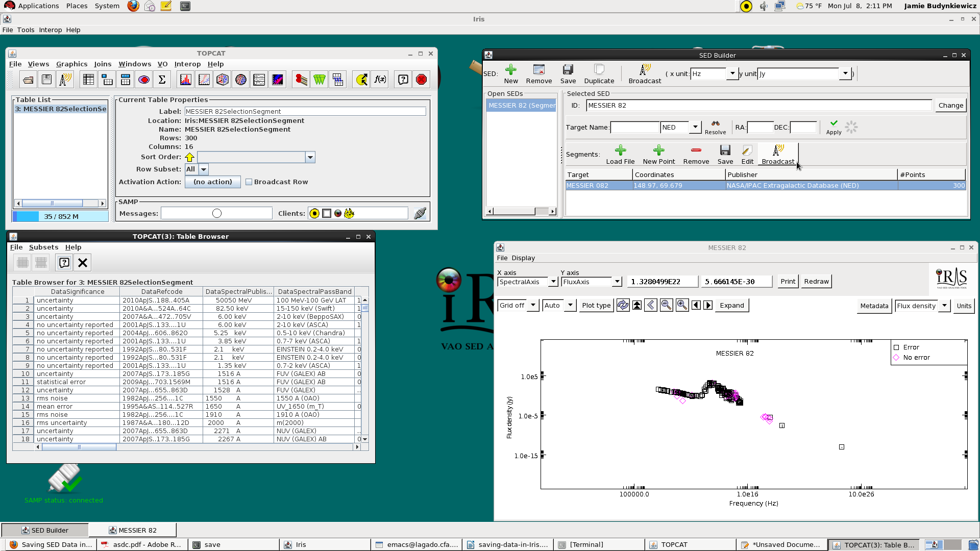Open the histogram plot icon in TOPCAT
The image size is (980, 551).
point(186,80)
